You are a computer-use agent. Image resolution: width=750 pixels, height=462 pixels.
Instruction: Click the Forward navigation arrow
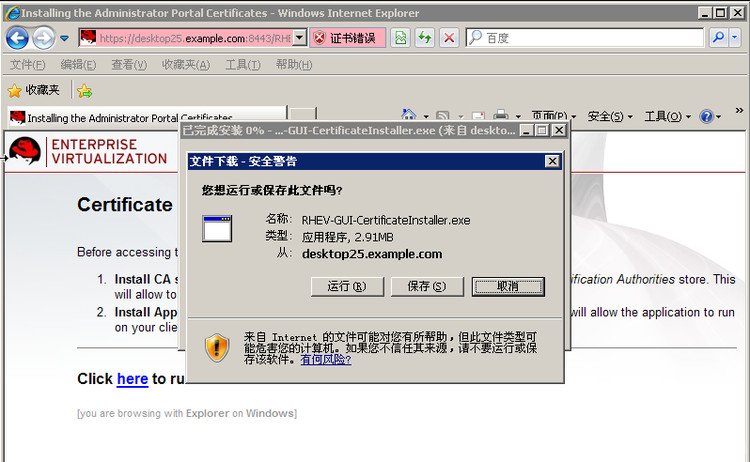44,38
